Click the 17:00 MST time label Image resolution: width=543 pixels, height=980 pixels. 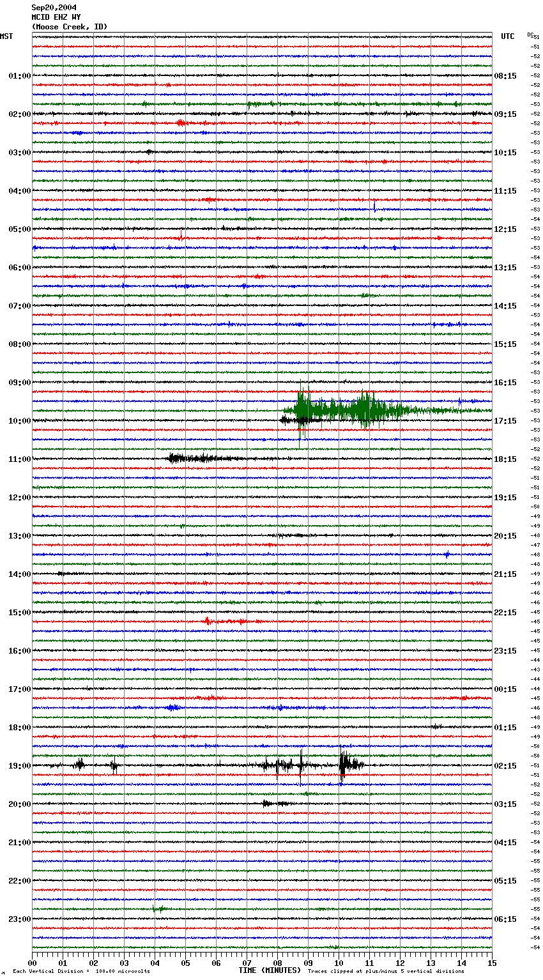(x=19, y=689)
